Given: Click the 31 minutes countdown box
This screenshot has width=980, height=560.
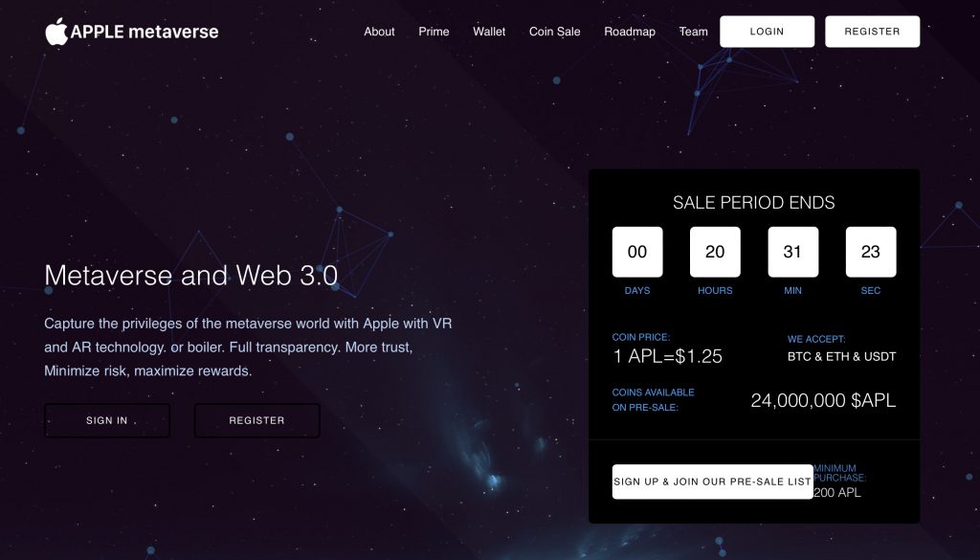Looking at the screenshot, I should [792, 252].
